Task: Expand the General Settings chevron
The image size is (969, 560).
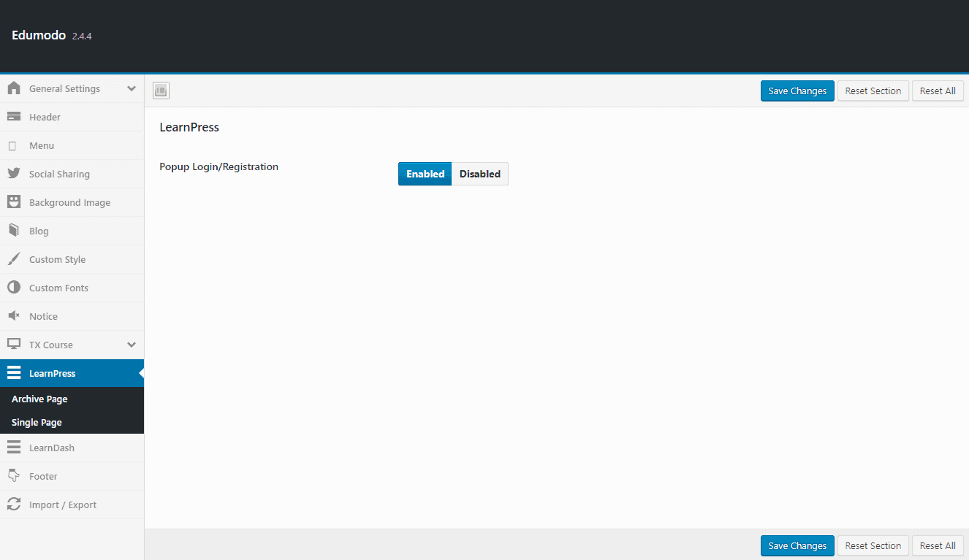Action: click(132, 88)
